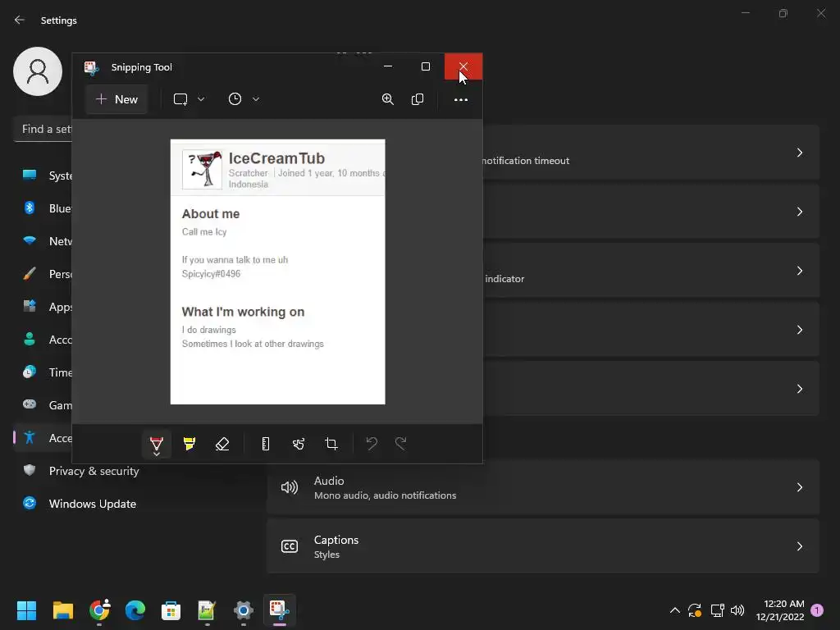Expand ballpoint pen options chevron
Image resolution: width=840 pixels, height=630 pixels.
(157, 454)
